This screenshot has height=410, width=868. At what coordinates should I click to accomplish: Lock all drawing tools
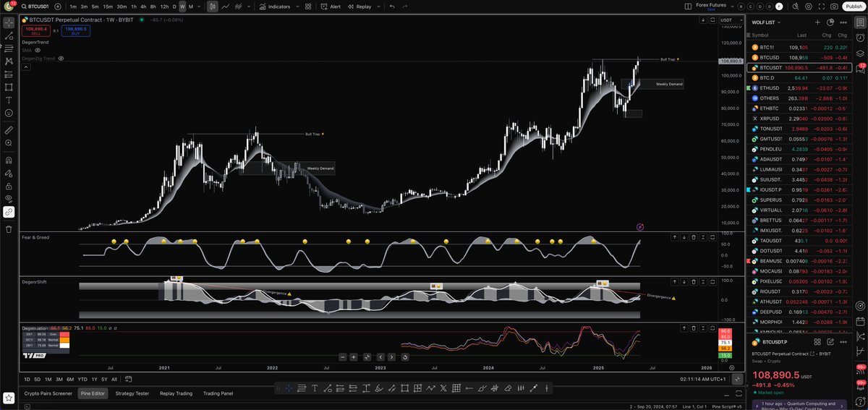[9, 185]
